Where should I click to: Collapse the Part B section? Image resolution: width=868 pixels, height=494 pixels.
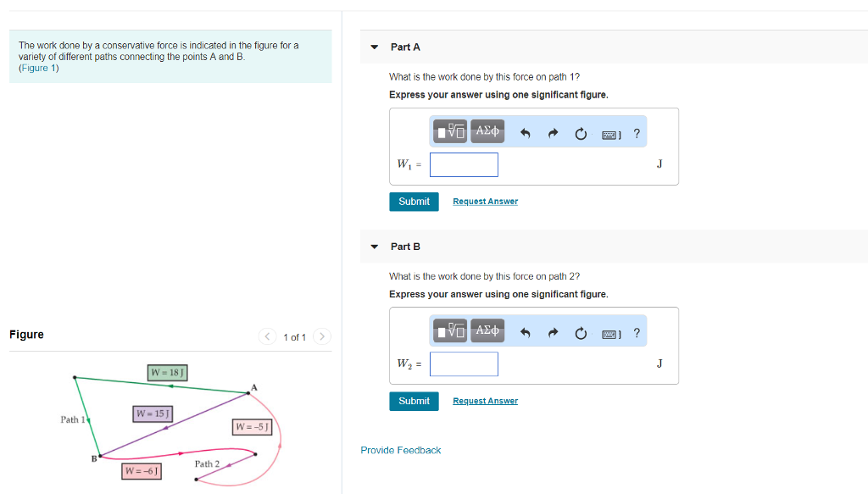click(374, 246)
